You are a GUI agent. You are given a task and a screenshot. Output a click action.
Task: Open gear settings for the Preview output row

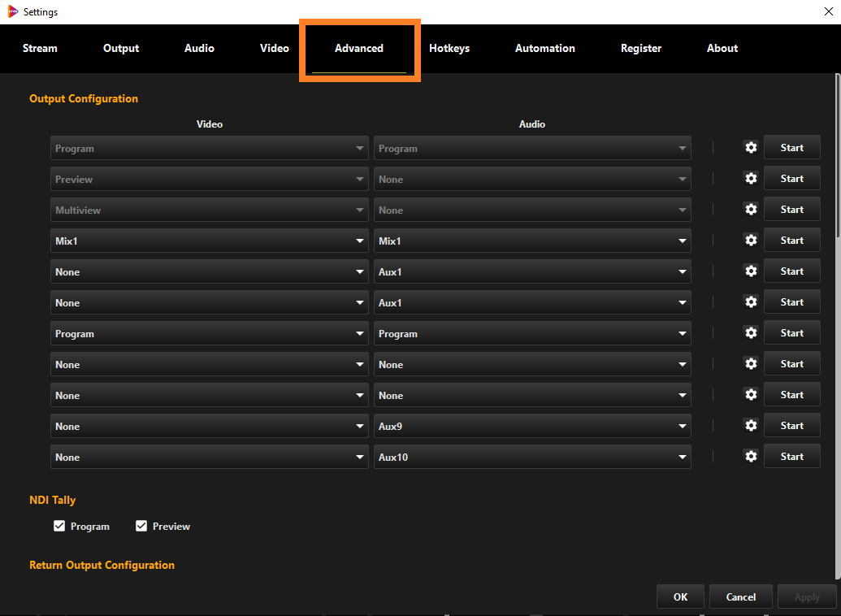pyautogui.click(x=751, y=179)
